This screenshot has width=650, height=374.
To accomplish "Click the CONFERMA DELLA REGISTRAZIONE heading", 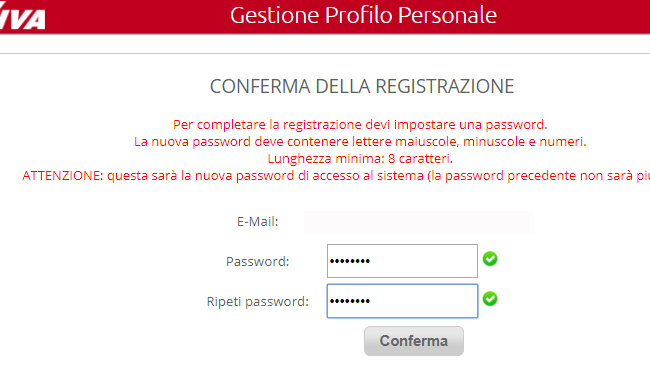I will (362, 87).
